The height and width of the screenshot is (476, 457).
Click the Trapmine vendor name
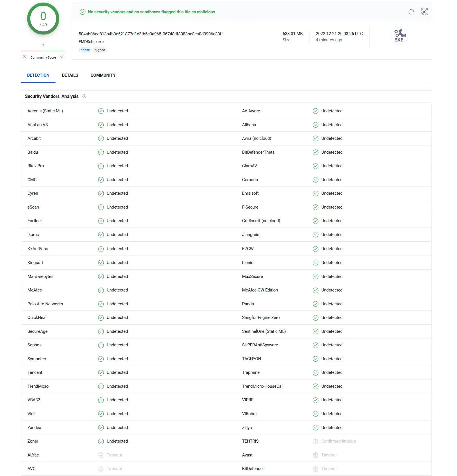251,372
